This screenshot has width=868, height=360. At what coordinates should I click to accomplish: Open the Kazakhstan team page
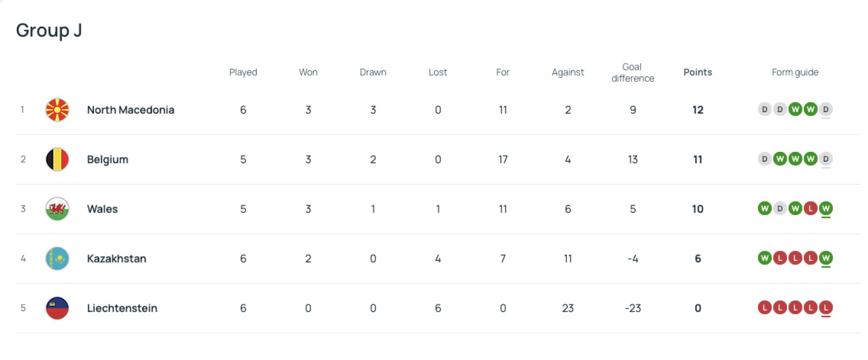117,259
